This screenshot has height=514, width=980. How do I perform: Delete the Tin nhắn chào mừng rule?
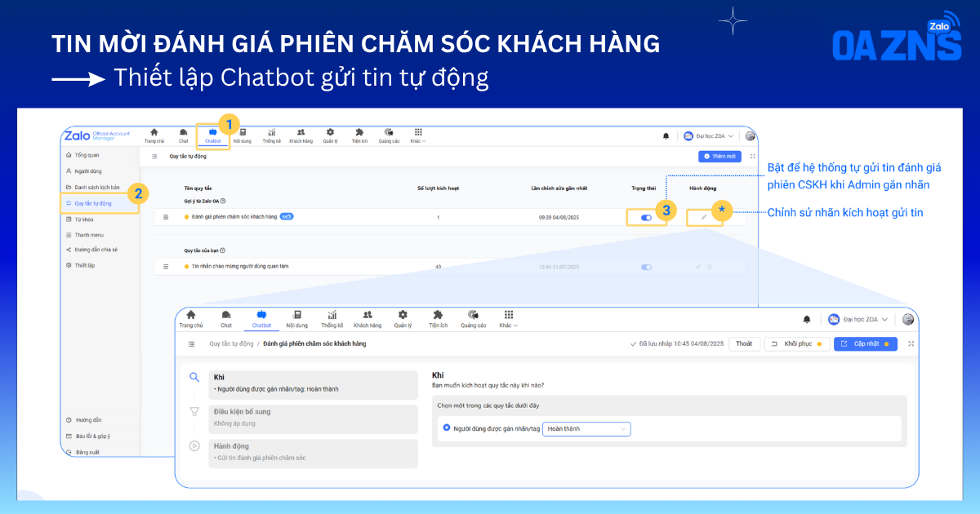point(710,267)
